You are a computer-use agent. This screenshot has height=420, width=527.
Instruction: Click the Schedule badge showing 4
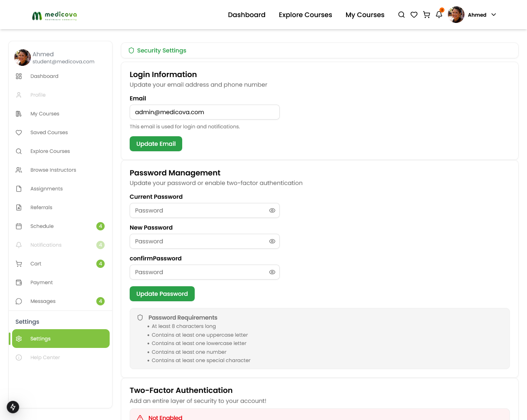(100, 226)
